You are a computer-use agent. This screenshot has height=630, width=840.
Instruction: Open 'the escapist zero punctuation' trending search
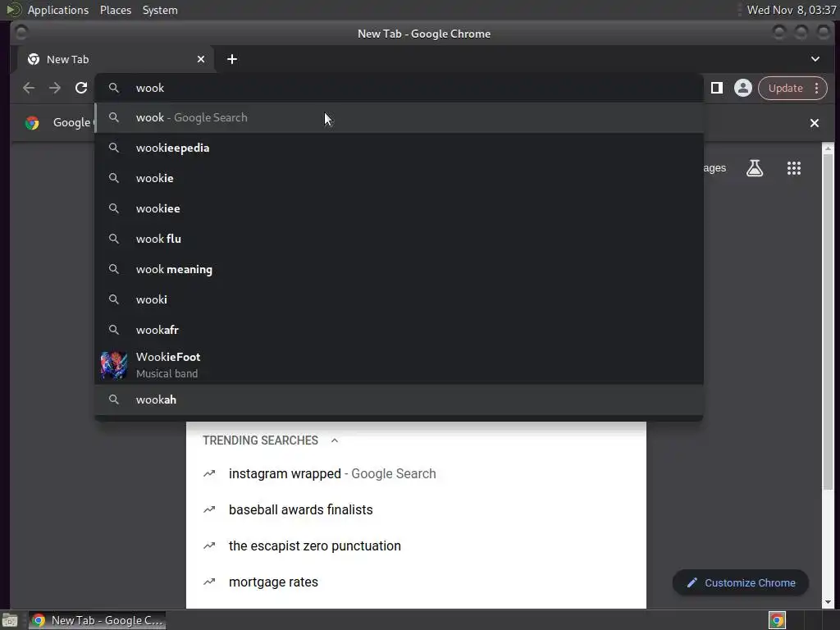point(416,546)
